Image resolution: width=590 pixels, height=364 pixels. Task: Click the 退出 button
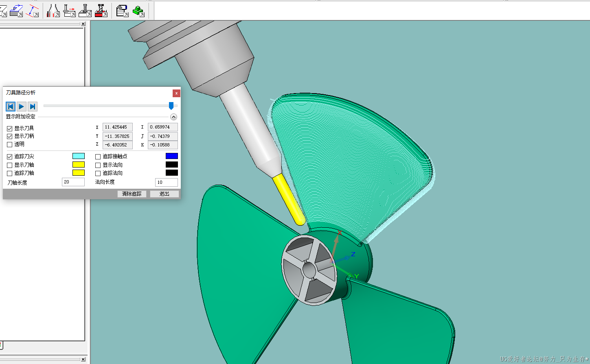click(x=164, y=194)
